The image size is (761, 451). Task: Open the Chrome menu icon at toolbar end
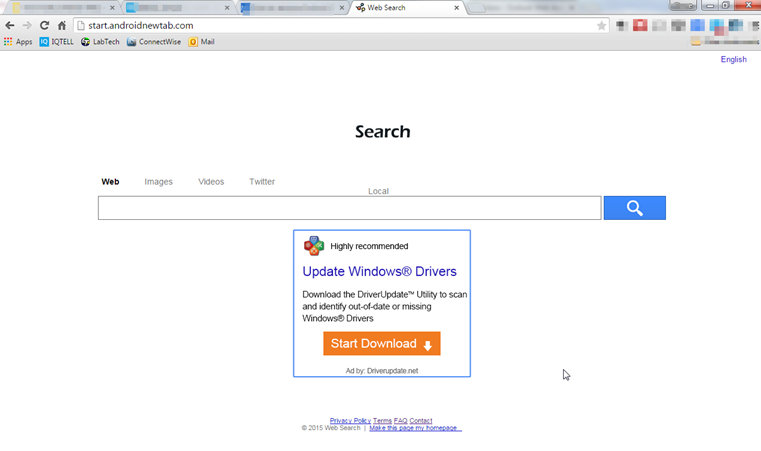[x=756, y=26]
